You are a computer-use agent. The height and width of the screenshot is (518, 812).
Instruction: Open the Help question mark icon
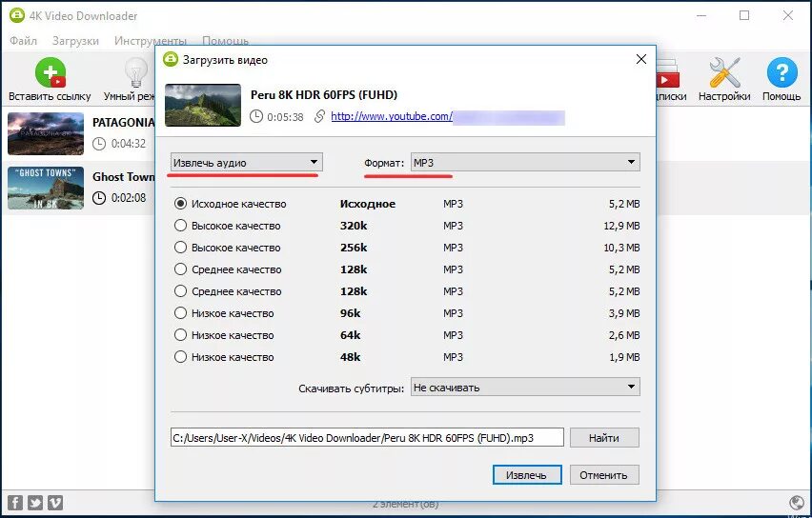coord(782,72)
